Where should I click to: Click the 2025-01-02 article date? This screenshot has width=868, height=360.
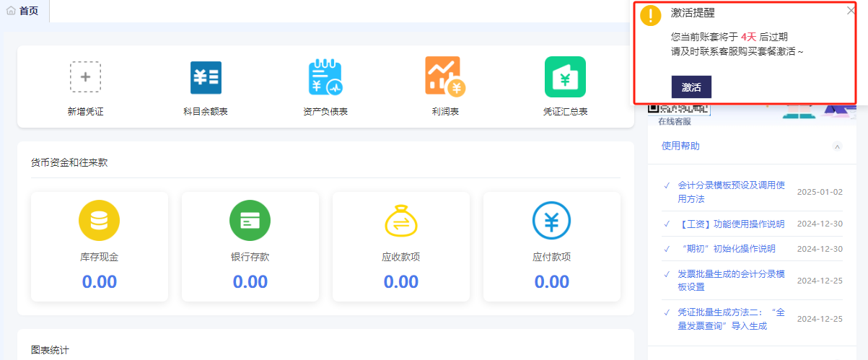coord(820,192)
